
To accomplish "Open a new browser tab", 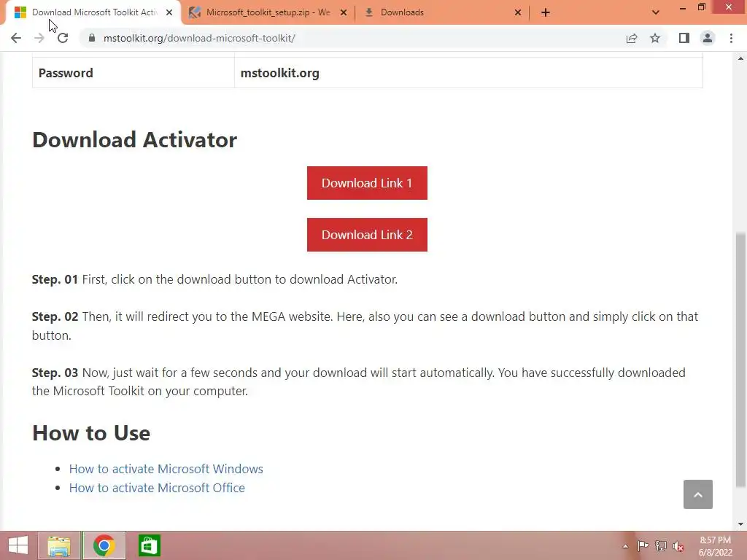I will 546,12.
